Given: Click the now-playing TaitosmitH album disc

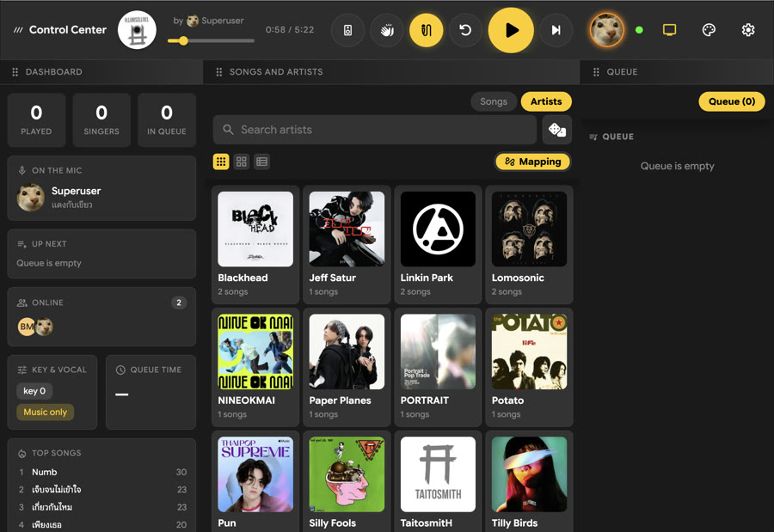Looking at the screenshot, I should tap(138, 30).
